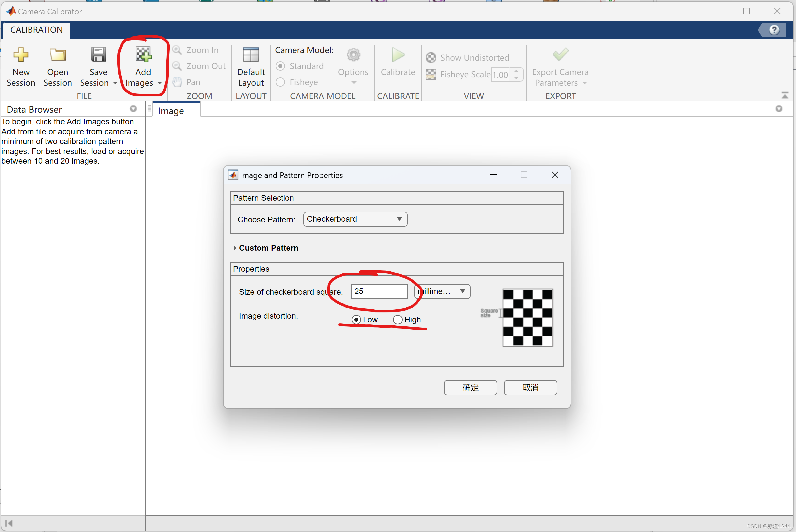Screen dimensions: 796x532
Task: Select the Image document tab
Action: pos(171,111)
